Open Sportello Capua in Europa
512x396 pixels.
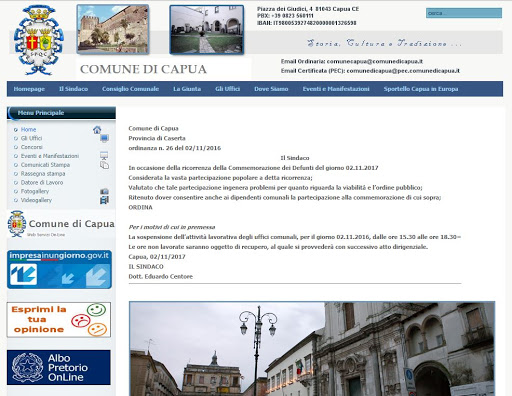pyautogui.click(x=421, y=89)
